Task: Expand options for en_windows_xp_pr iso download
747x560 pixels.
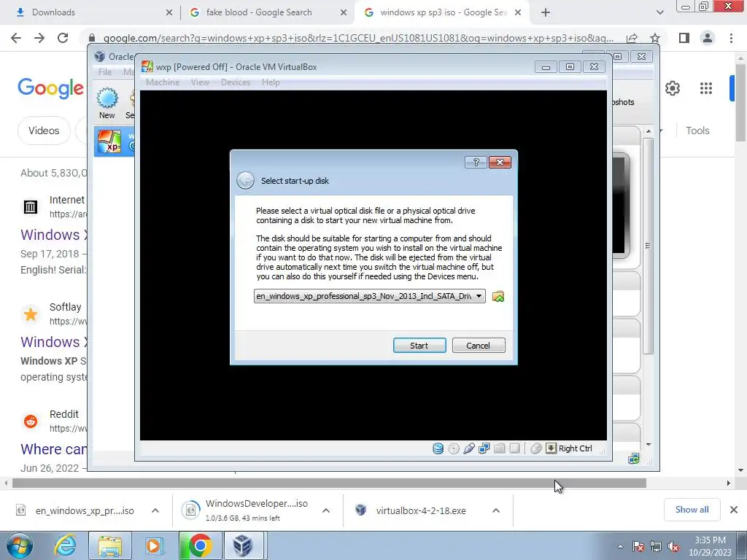Action: pos(155,510)
